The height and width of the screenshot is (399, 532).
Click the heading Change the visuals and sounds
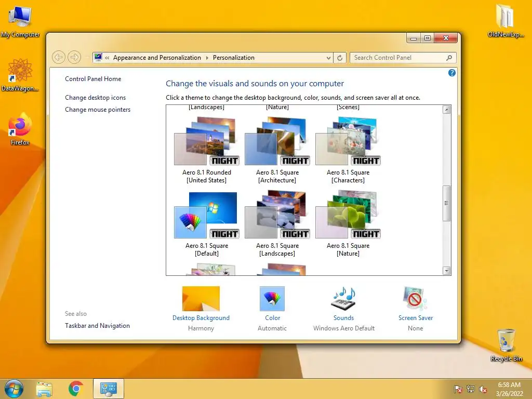[255, 84]
